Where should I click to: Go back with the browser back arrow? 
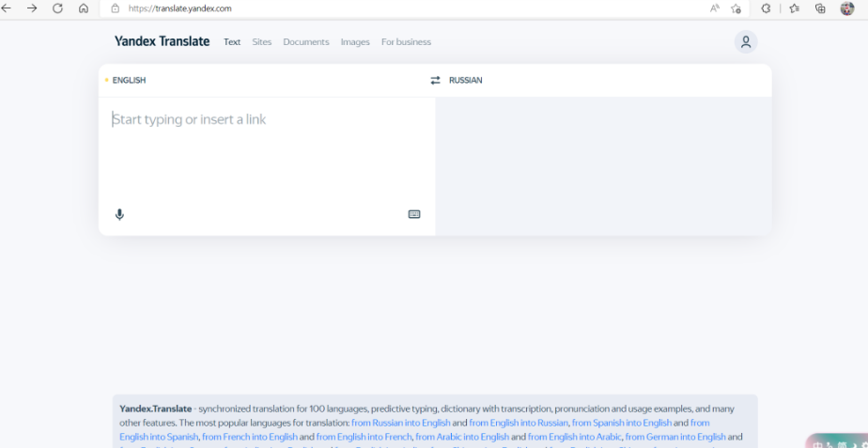coord(6,8)
